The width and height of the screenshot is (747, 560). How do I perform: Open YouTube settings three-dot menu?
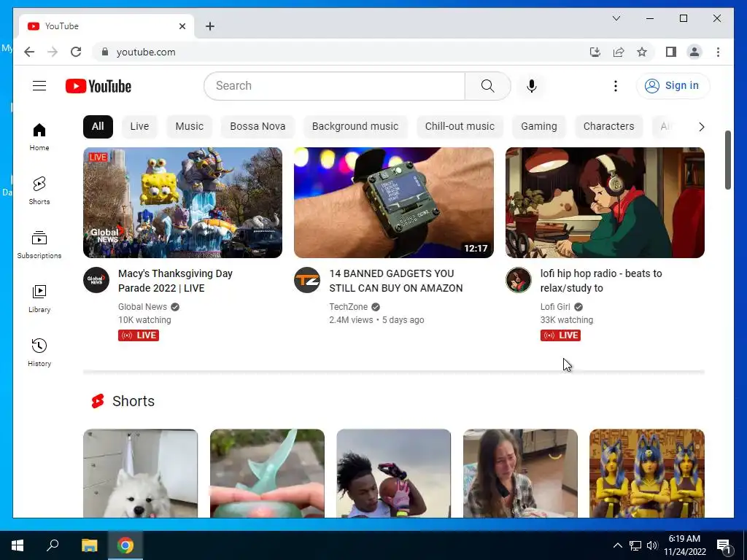(615, 86)
